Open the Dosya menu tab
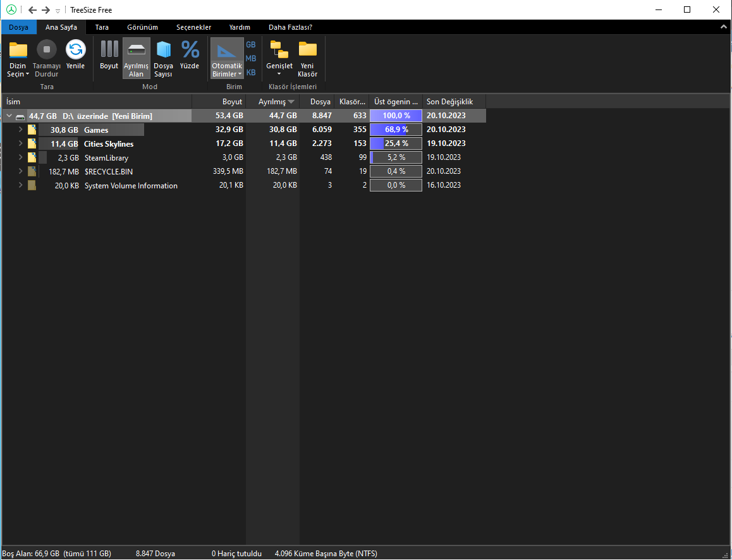This screenshot has height=560, width=732. (x=19, y=27)
